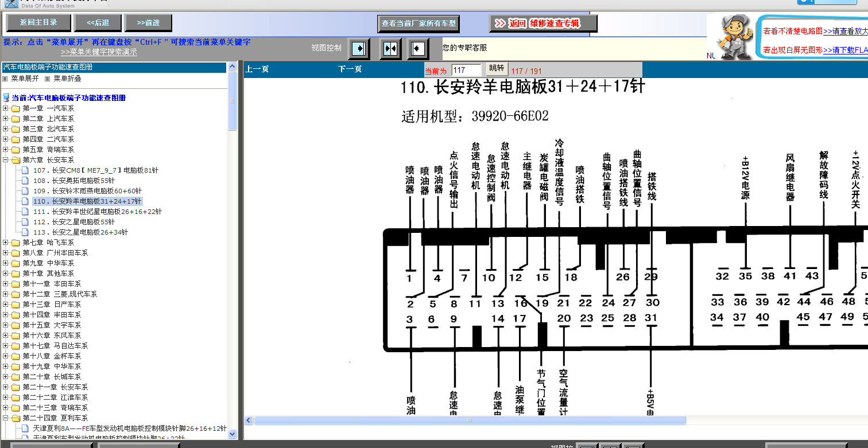Image resolution: width=868 pixels, height=448 pixels.
Task: Expand 第十二章 三菱,现代车系 tree node
Action: coord(6,294)
